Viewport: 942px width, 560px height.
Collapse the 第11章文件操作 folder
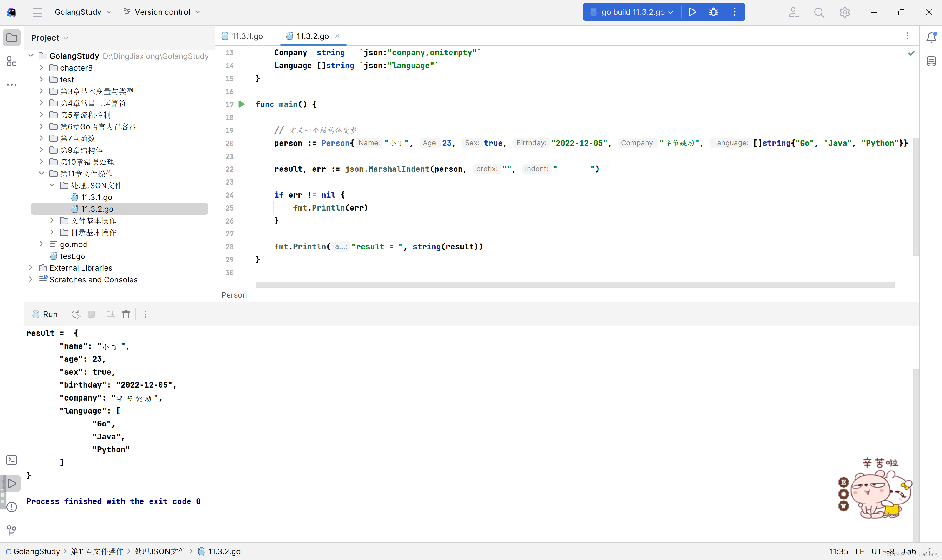point(41,173)
